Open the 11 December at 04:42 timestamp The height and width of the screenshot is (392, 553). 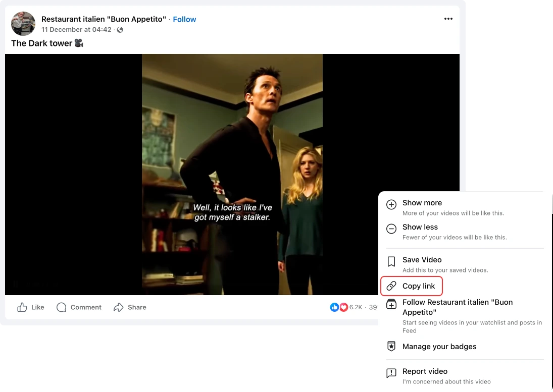pyautogui.click(x=76, y=30)
